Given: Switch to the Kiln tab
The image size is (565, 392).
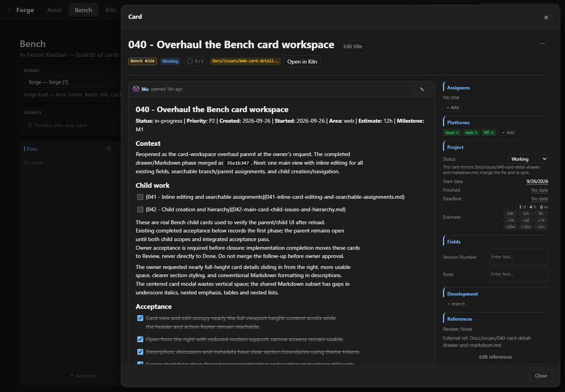Looking at the screenshot, I should click(x=111, y=10).
